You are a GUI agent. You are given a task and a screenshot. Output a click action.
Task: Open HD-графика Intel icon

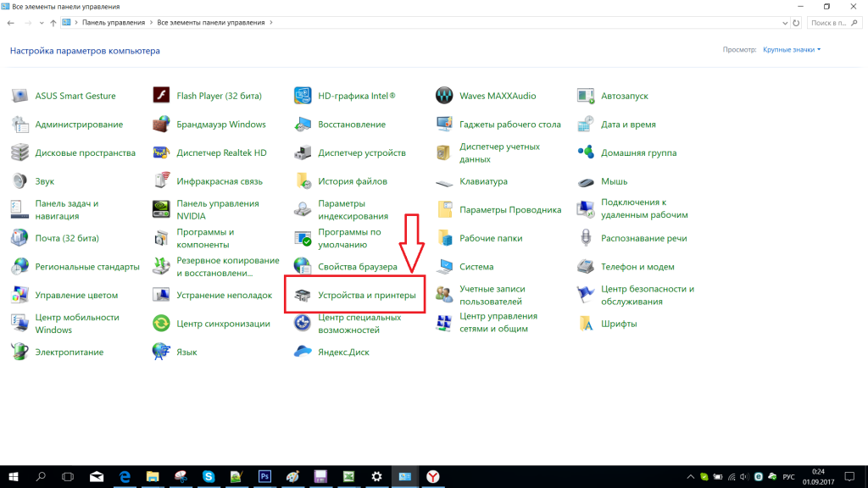pos(303,96)
